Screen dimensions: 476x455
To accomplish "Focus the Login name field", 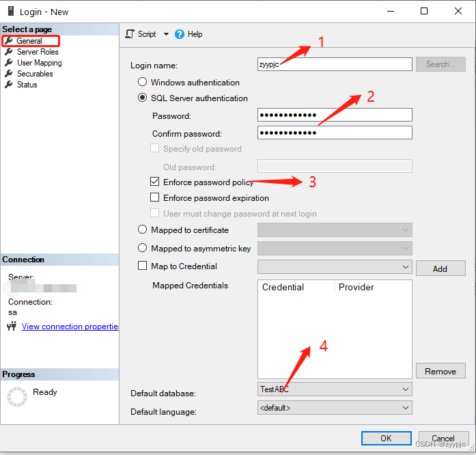I will coord(335,64).
